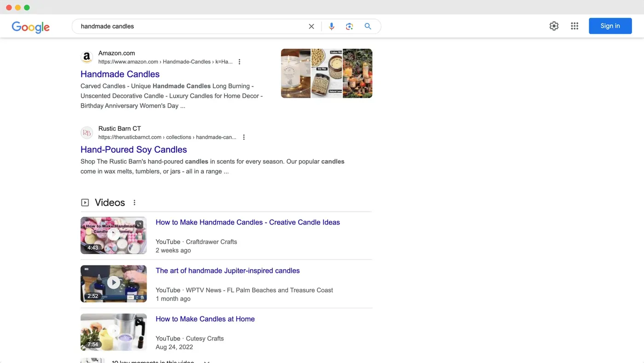Click the macOS green fullscreen window button

(27, 7)
